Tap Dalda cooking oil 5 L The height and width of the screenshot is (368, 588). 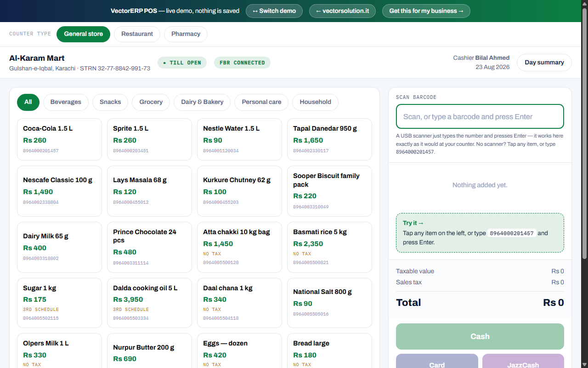point(149,303)
